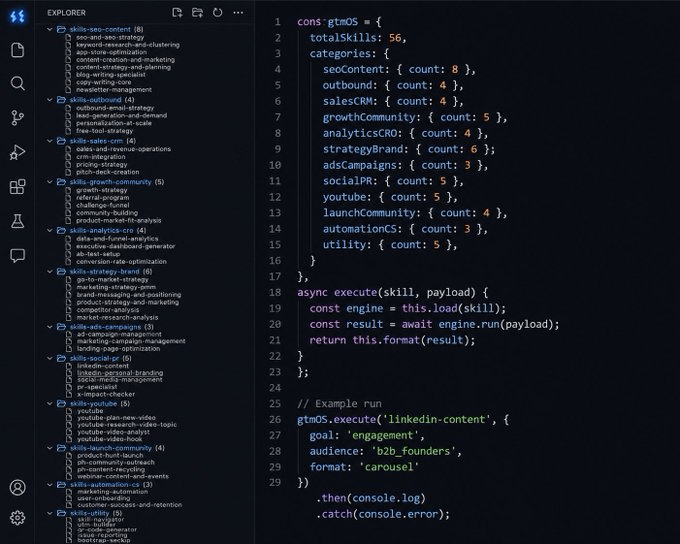Collapse the skills-launch-community folder
This screenshot has height=544, width=680.
click(x=49, y=448)
